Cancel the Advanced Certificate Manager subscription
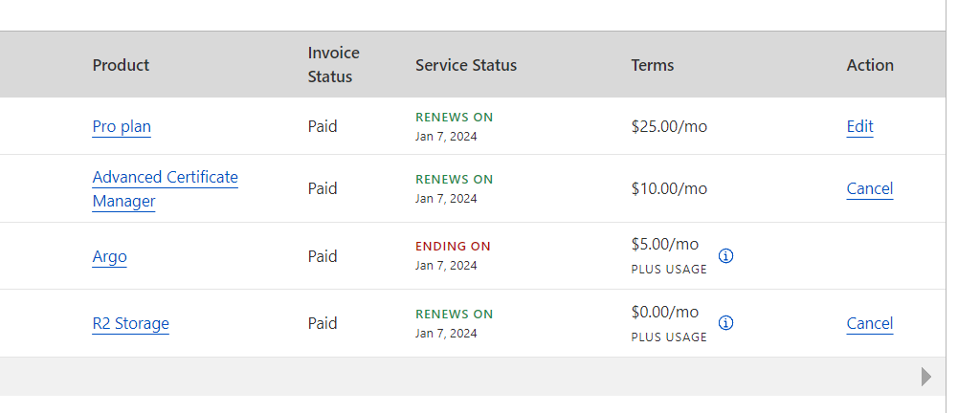 coord(869,188)
